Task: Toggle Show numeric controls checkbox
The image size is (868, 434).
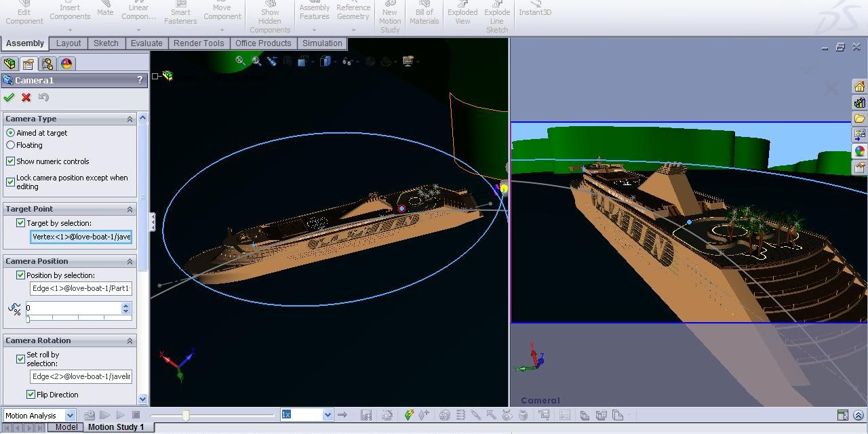Action: click(x=11, y=161)
